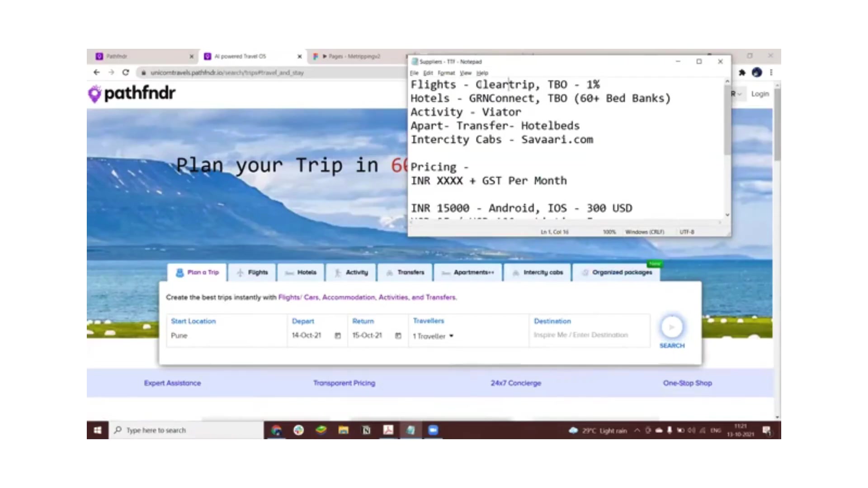Click the Notepad vertical scrollbar

[x=727, y=120]
